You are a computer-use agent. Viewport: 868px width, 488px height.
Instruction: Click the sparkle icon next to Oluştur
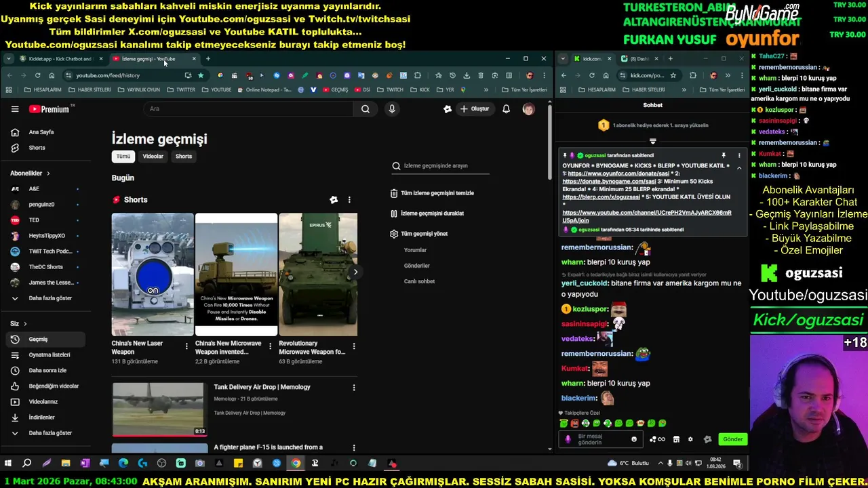click(447, 109)
